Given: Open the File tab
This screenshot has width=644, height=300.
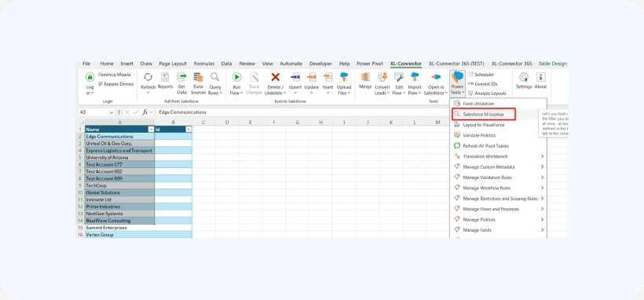Looking at the screenshot, I should coord(86,64).
